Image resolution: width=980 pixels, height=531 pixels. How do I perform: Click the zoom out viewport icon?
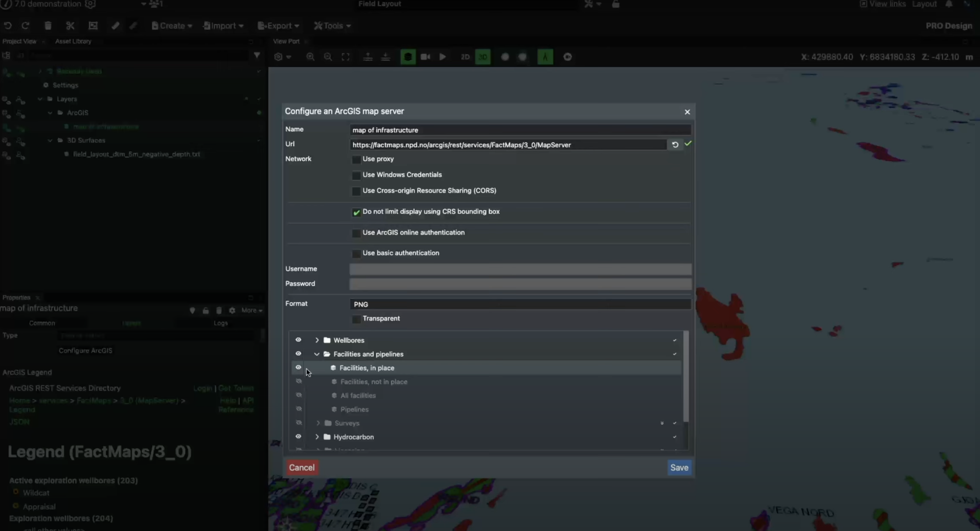[328, 57]
